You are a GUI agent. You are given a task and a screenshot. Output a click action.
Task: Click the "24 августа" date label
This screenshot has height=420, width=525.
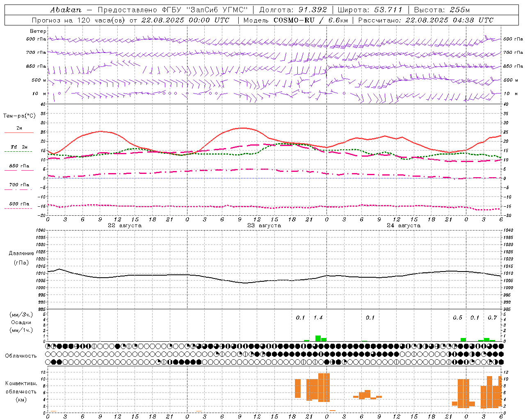click(x=404, y=226)
